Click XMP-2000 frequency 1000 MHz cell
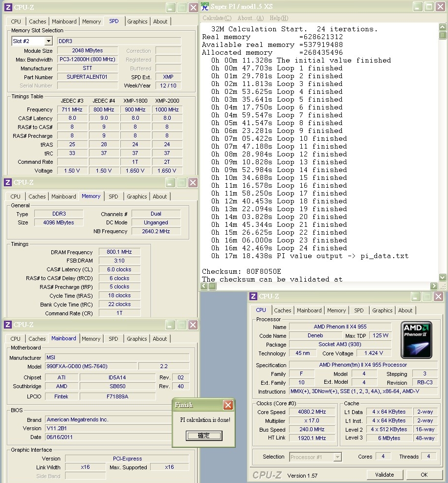The image size is (448, 483). click(167, 110)
